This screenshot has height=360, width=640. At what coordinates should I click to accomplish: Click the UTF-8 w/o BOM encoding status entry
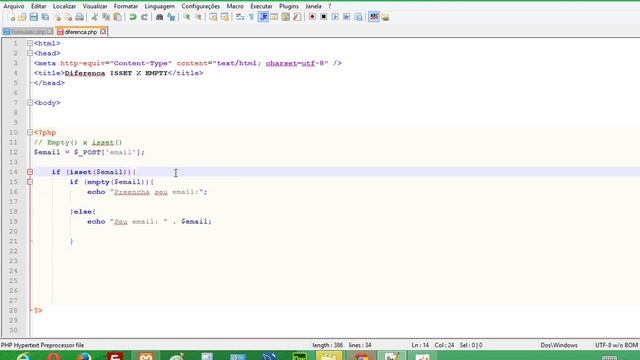point(616,345)
